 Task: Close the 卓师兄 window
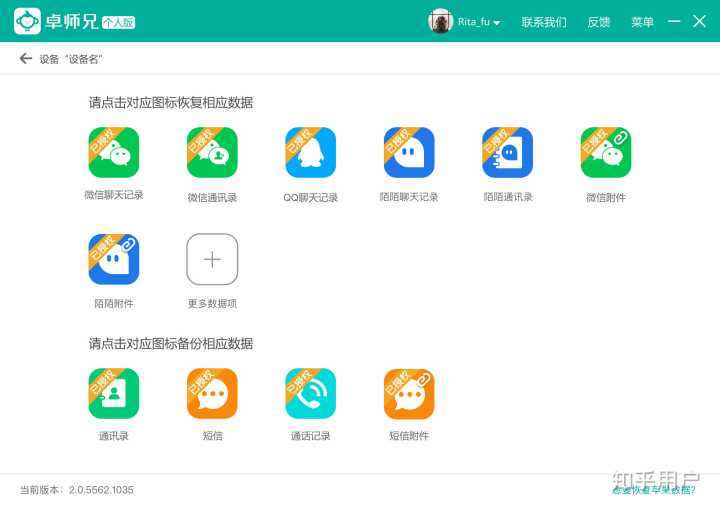(x=699, y=21)
